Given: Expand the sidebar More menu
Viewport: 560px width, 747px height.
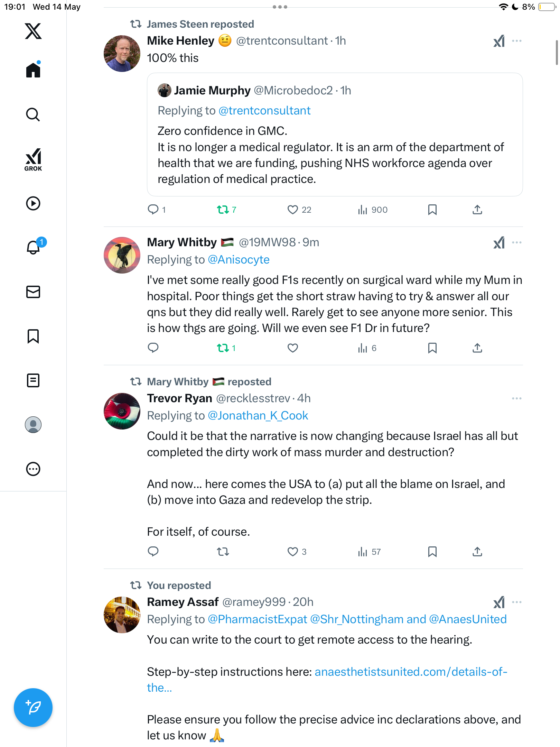Looking at the screenshot, I should [33, 469].
